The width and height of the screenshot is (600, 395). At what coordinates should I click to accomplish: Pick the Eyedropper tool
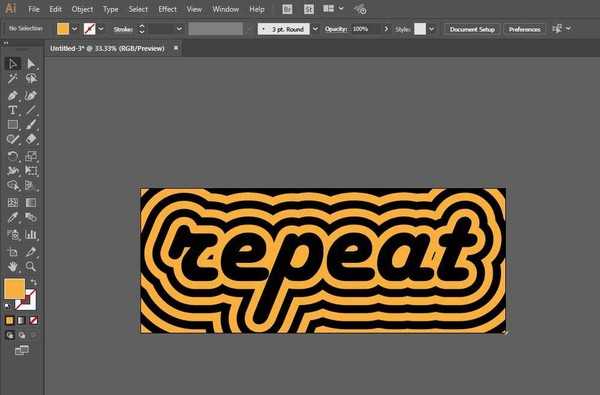coord(13,218)
